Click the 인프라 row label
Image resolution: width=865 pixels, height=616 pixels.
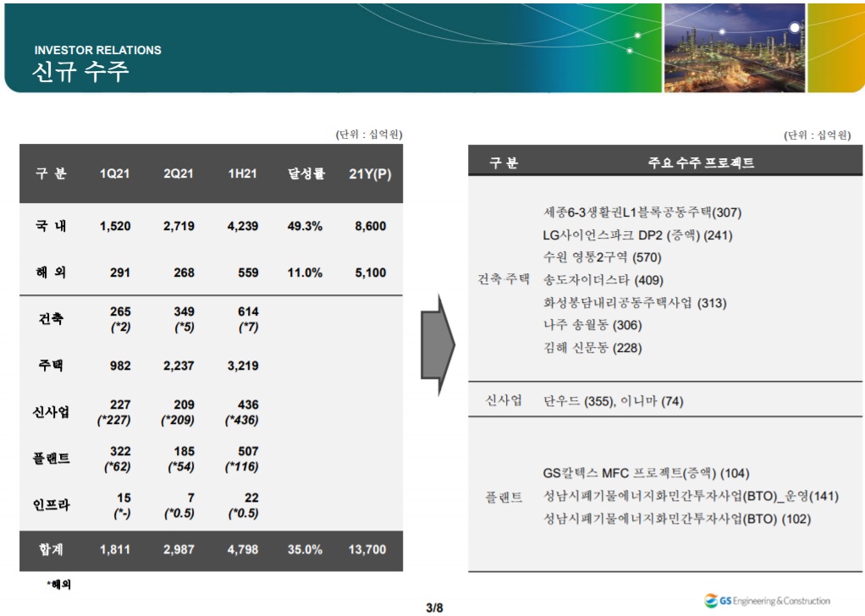(x=52, y=504)
